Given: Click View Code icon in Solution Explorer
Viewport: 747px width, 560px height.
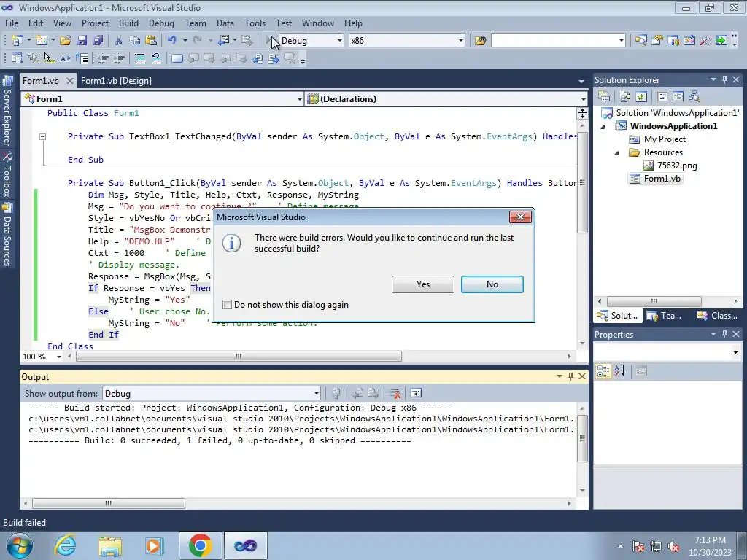Looking at the screenshot, I should coord(662,97).
